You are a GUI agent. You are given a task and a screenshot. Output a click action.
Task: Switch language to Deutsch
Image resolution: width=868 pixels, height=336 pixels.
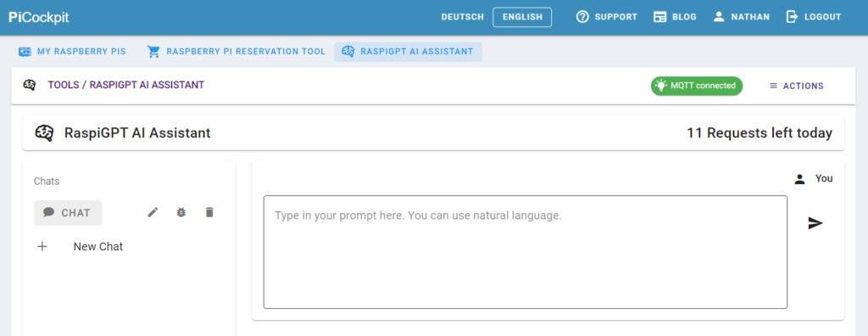pyautogui.click(x=462, y=17)
